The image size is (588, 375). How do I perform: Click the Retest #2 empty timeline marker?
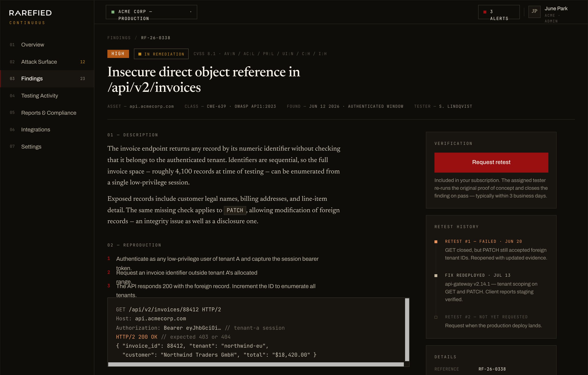[436, 317]
